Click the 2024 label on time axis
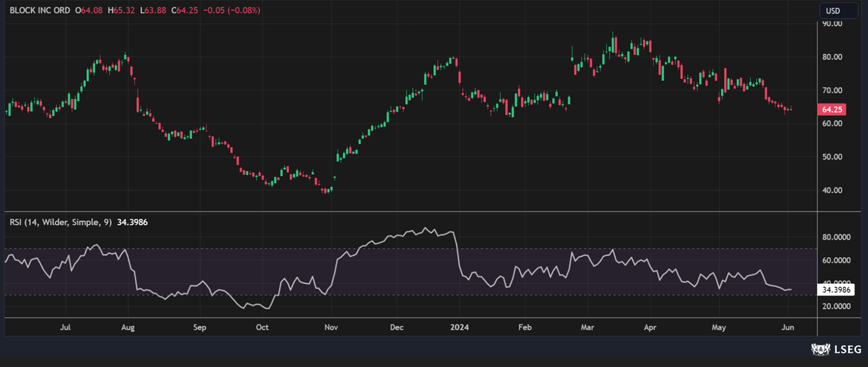Viewport: 868px width, 367px height. click(459, 327)
